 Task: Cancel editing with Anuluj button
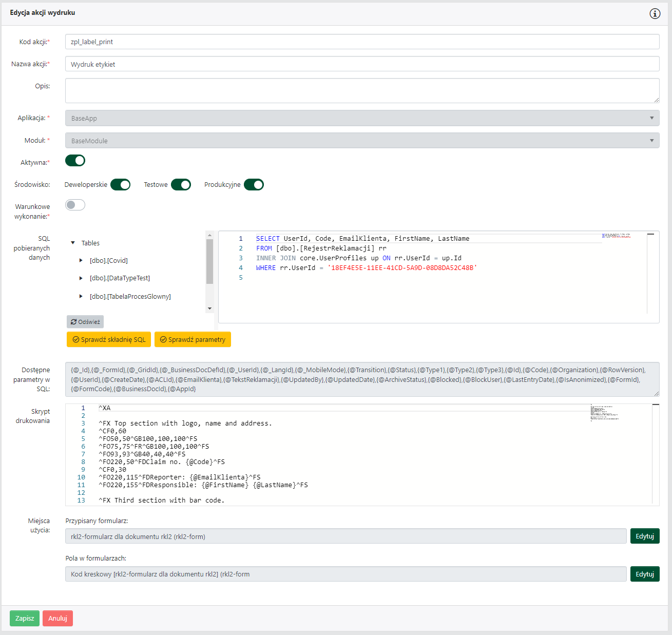click(57, 618)
